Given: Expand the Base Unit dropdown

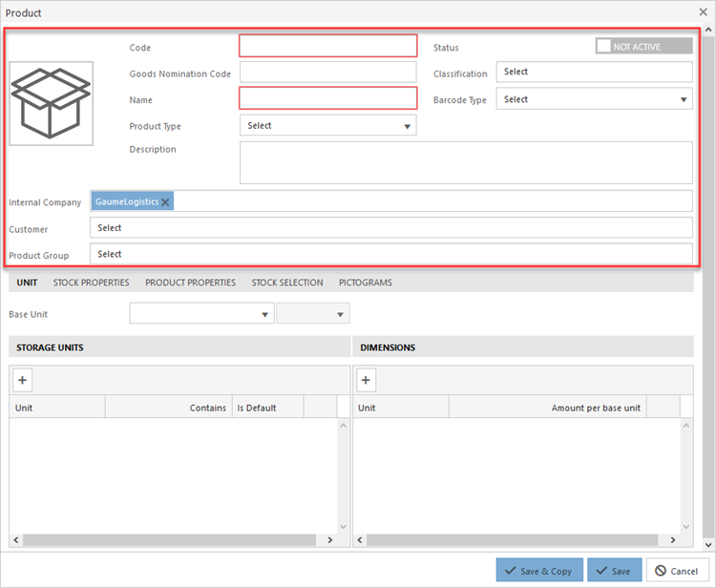Looking at the screenshot, I should 201,314.
